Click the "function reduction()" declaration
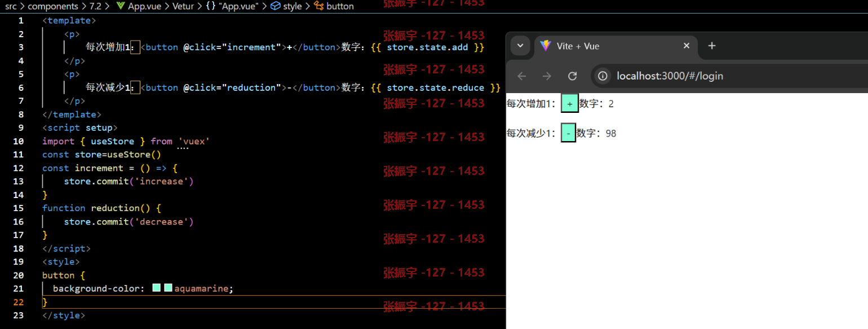This screenshot has height=329, width=868. click(96, 208)
